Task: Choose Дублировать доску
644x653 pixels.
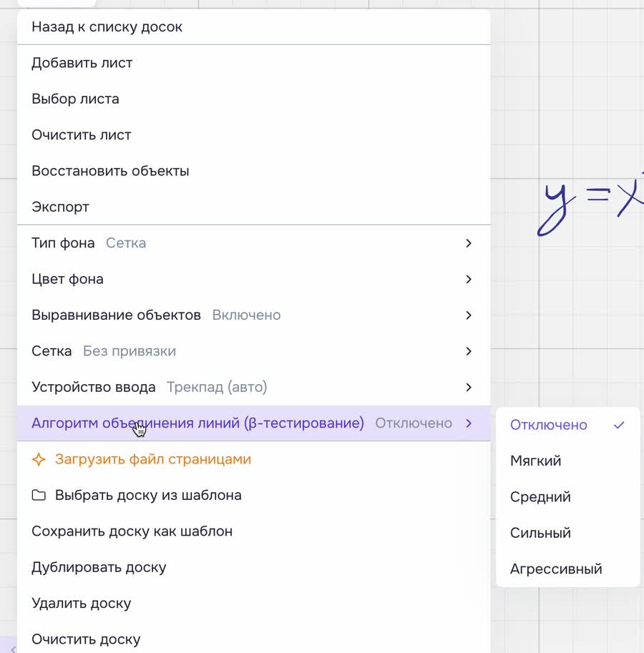Action: point(254,567)
